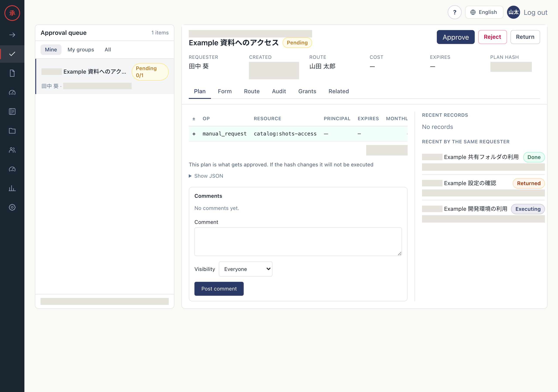Click the Post comment button
The width and height of the screenshot is (558, 392).
[219, 289]
